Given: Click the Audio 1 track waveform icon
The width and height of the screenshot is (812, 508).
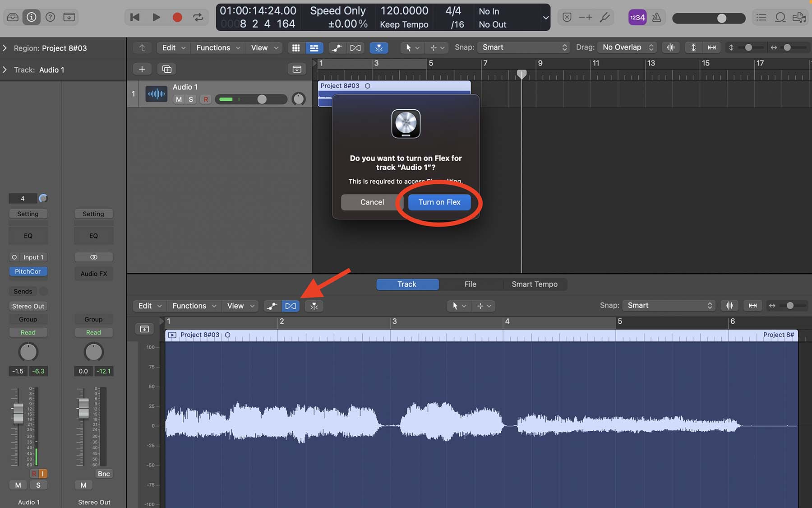Looking at the screenshot, I should pyautogui.click(x=156, y=94).
